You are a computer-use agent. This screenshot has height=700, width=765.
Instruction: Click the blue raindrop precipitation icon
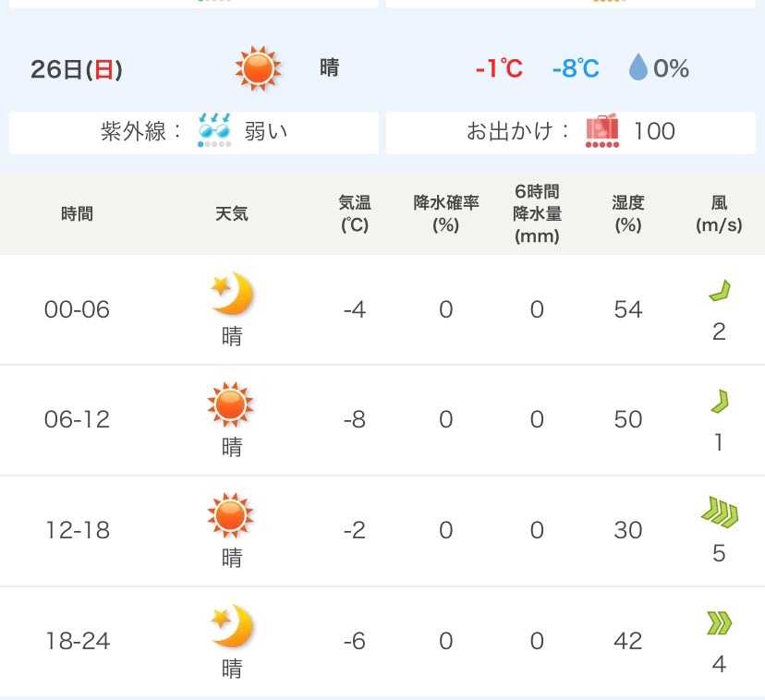coord(637,68)
